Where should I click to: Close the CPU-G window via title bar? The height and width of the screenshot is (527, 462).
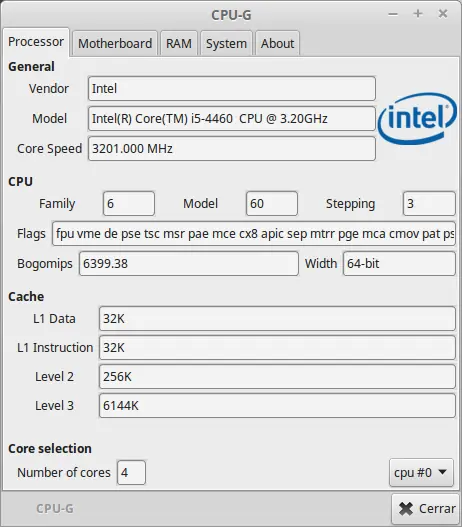pos(443,14)
